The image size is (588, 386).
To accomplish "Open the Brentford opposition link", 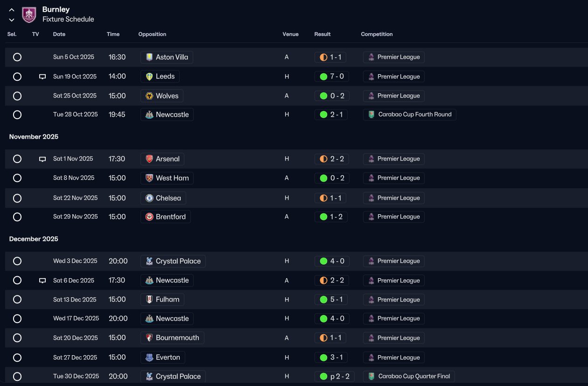I will click(166, 217).
